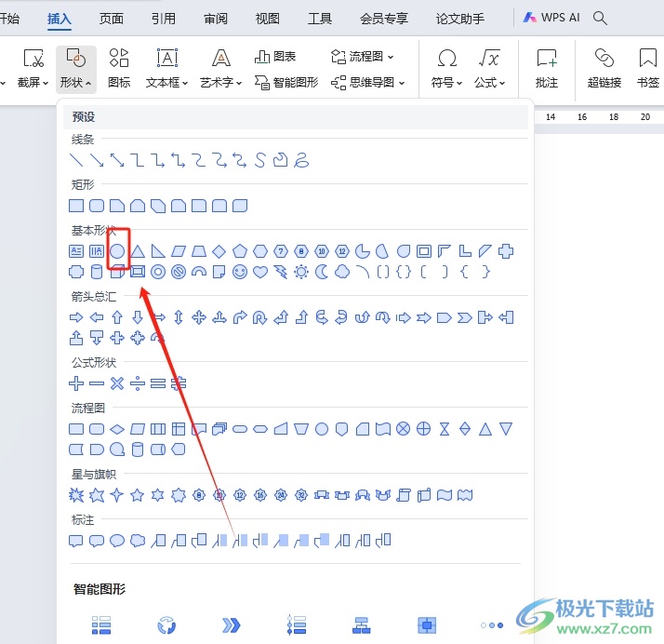Click the search magnifier icon
664x644 pixels.
[x=600, y=18]
